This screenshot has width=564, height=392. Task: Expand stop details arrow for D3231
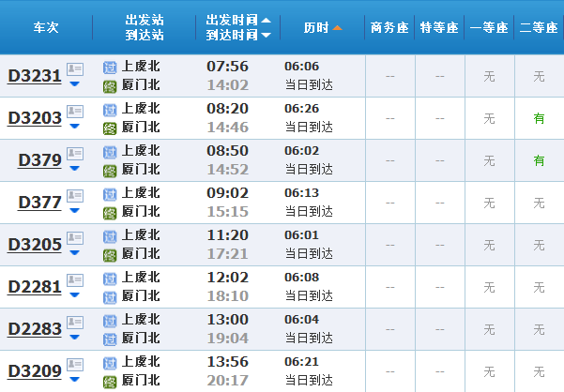[74, 84]
